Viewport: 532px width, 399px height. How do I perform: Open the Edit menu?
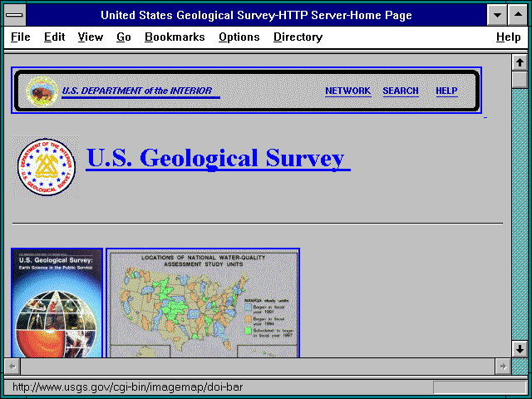pos(54,37)
